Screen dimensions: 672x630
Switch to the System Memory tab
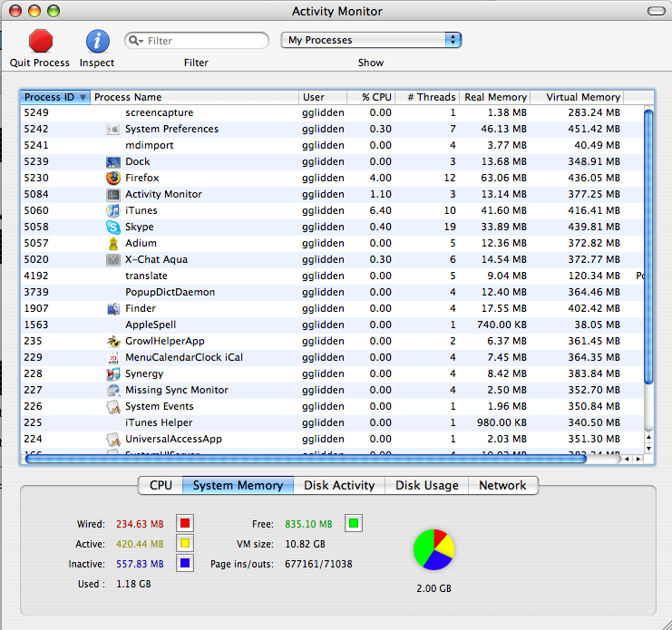tap(238, 485)
